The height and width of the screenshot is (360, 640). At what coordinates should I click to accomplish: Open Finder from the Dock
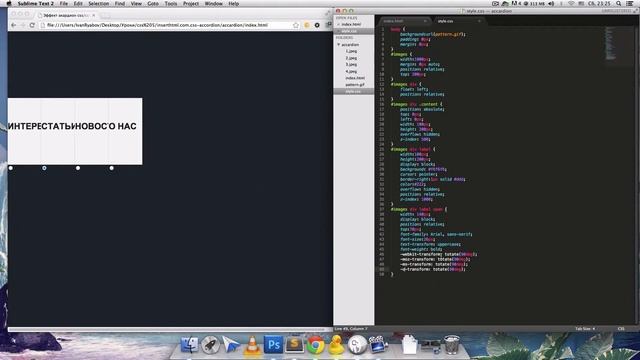(x=189, y=345)
